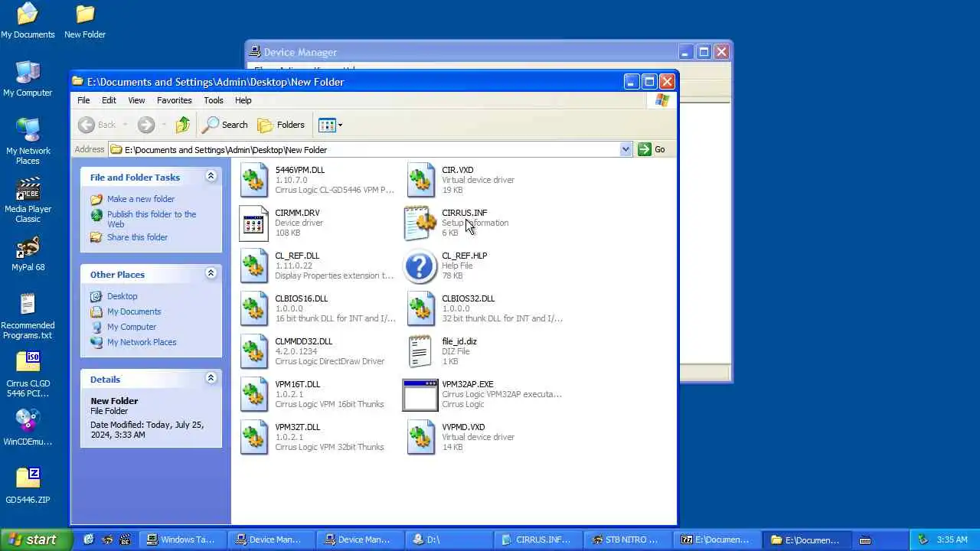Open the Edit menu
Image resolution: width=980 pixels, height=551 pixels.
click(109, 100)
